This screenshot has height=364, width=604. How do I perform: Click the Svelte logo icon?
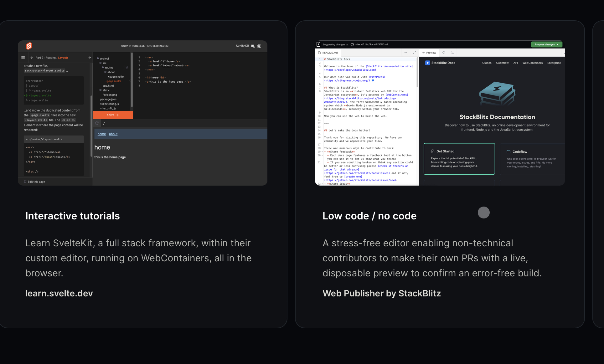tap(29, 46)
